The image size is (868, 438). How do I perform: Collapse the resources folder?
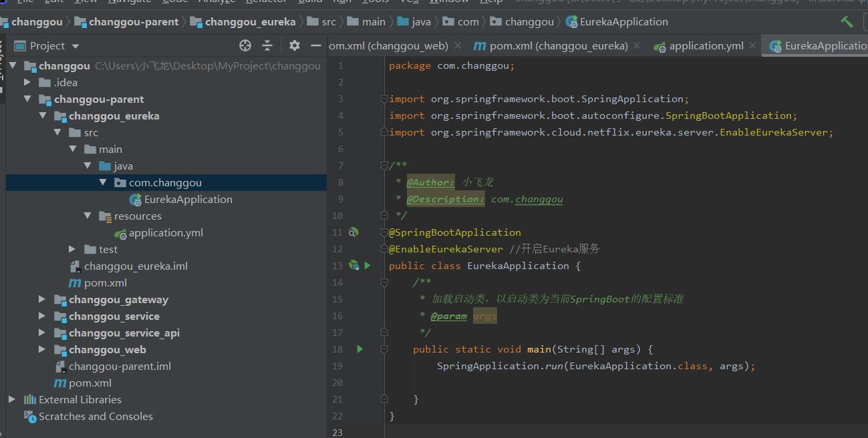tap(88, 216)
